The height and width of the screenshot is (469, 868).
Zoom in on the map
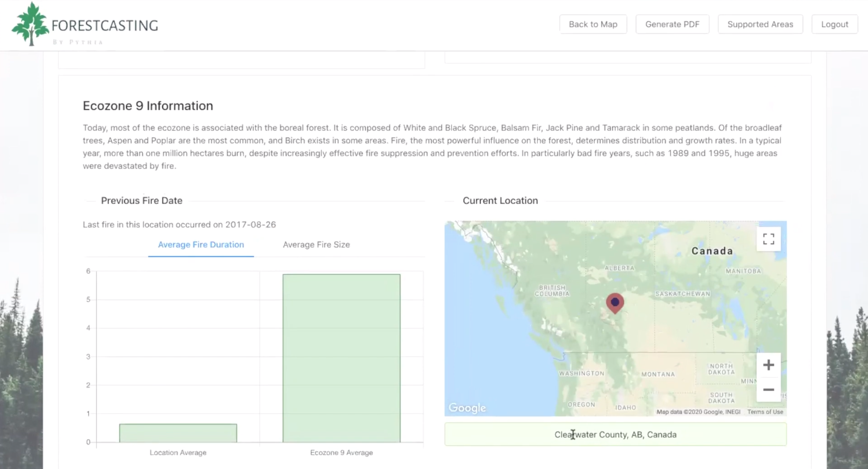pos(768,365)
